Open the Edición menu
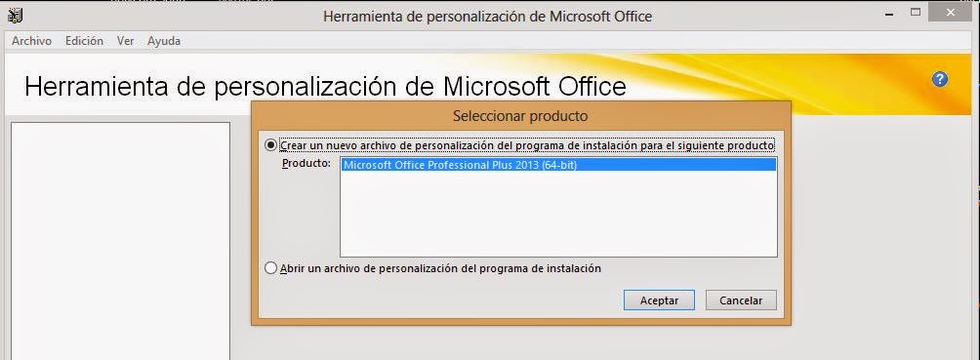The height and width of the screenshot is (360, 980). 84,41
